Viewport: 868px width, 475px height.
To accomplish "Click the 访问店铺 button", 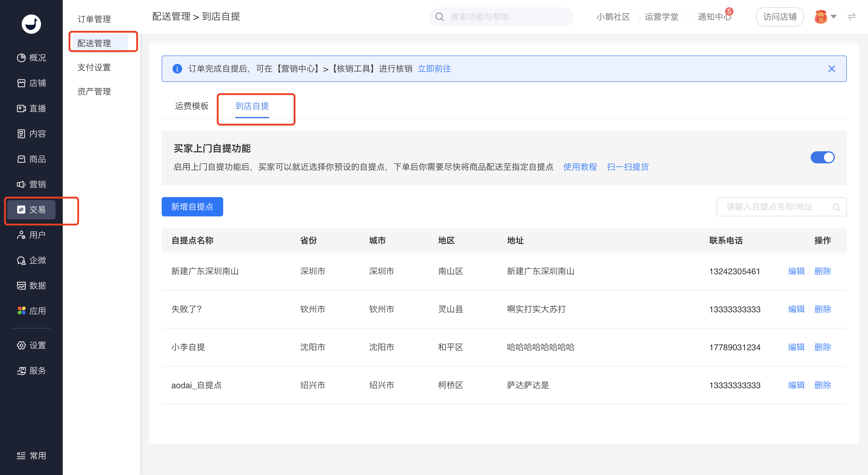I will point(780,17).
